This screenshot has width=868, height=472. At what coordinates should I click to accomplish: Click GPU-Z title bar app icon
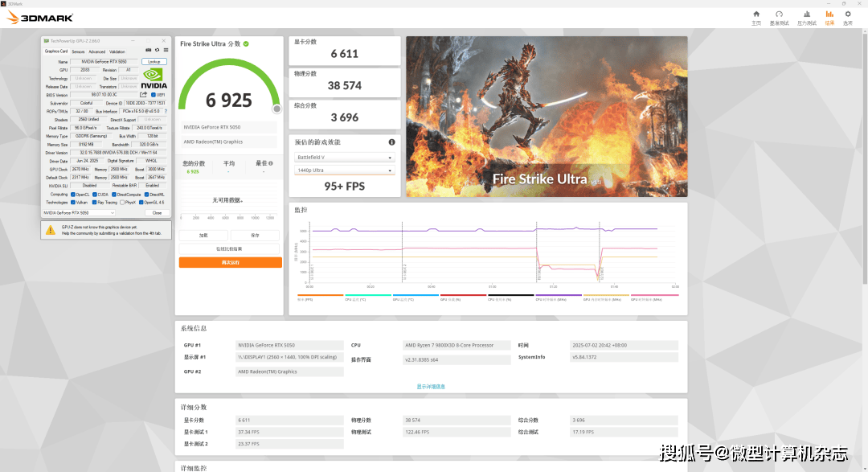click(47, 41)
